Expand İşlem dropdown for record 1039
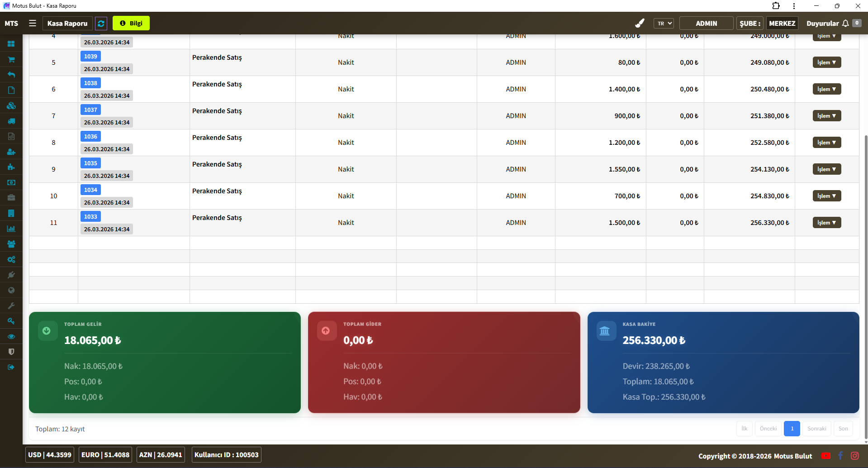868x468 pixels. 826,62
